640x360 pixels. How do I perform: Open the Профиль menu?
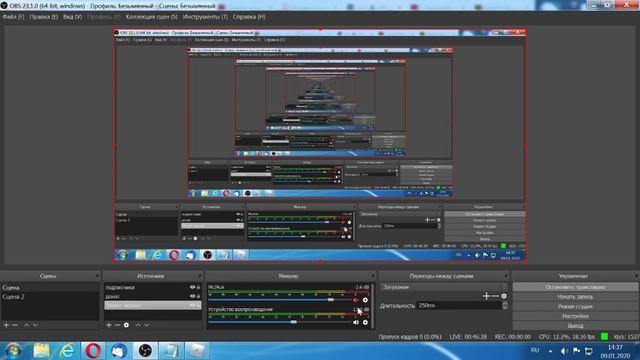pos(104,17)
